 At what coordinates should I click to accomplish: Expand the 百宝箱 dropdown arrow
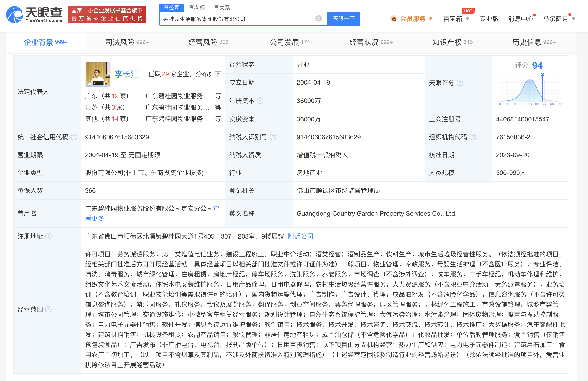tap(467, 19)
